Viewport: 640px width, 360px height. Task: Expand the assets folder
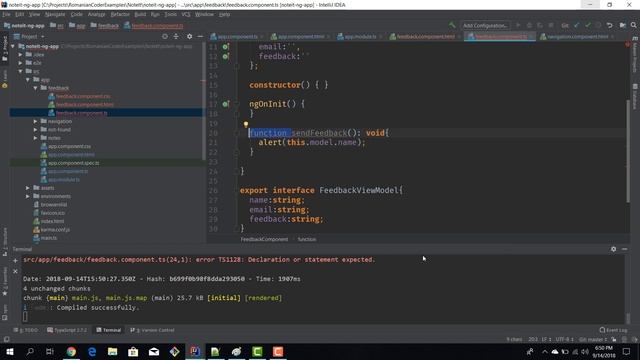point(28,188)
